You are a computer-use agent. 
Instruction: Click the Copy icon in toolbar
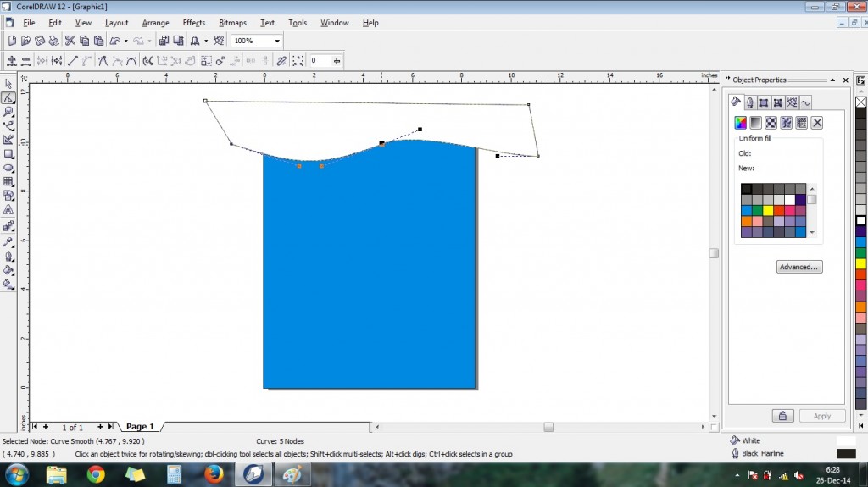click(84, 41)
